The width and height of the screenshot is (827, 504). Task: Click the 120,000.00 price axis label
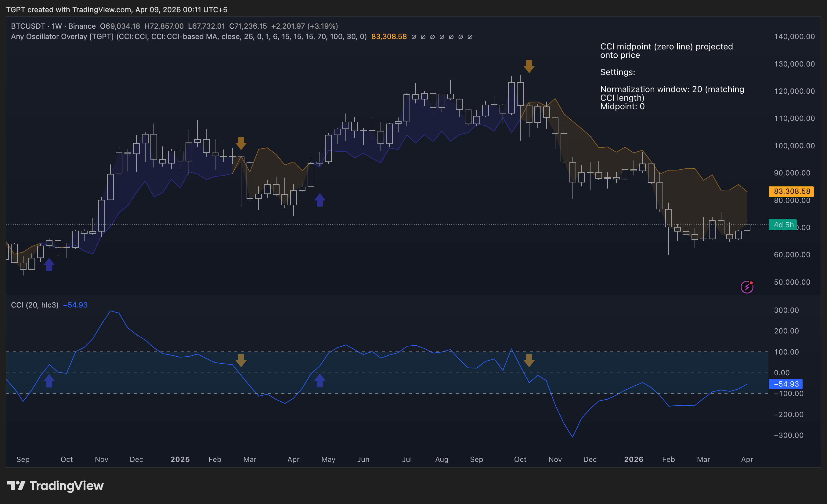[794, 91]
